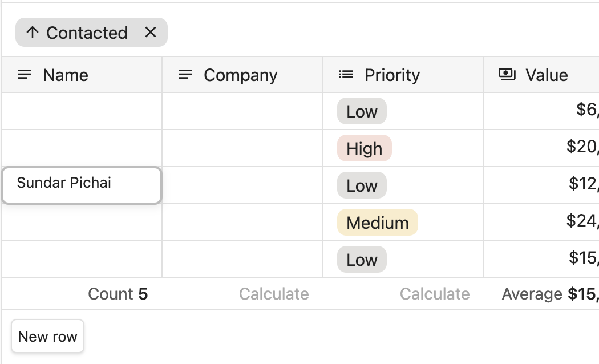Click the Sundar Pichai name field

tap(82, 185)
